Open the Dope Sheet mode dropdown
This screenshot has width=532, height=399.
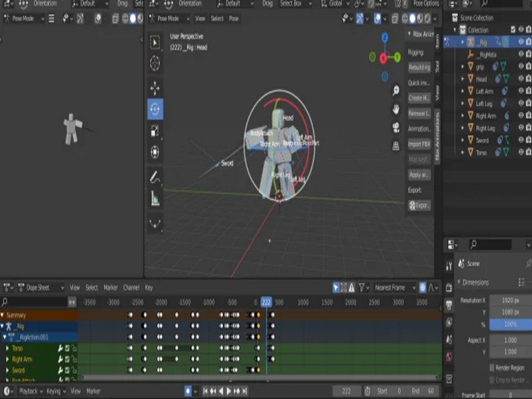(x=40, y=288)
